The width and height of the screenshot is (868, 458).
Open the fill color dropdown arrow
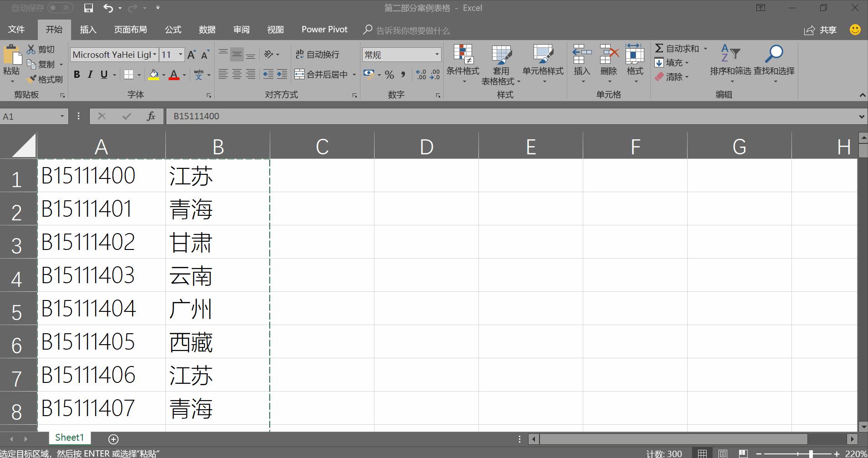[163, 75]
